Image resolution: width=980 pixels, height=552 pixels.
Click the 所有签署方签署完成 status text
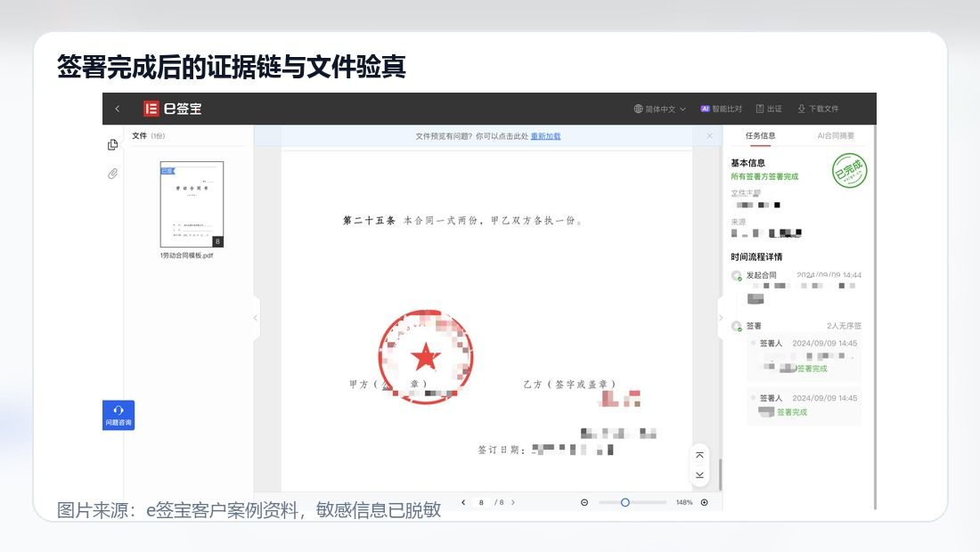764,176
